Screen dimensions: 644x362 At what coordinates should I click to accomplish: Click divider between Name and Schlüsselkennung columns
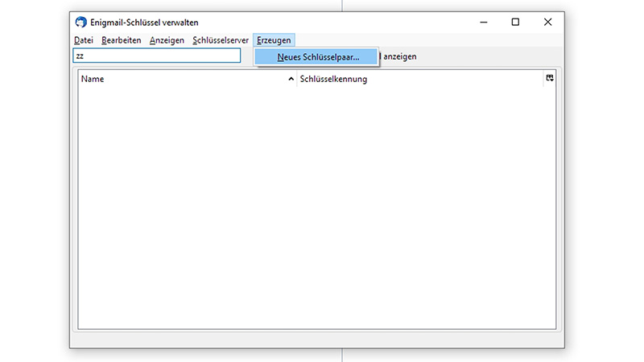[297, 80]
